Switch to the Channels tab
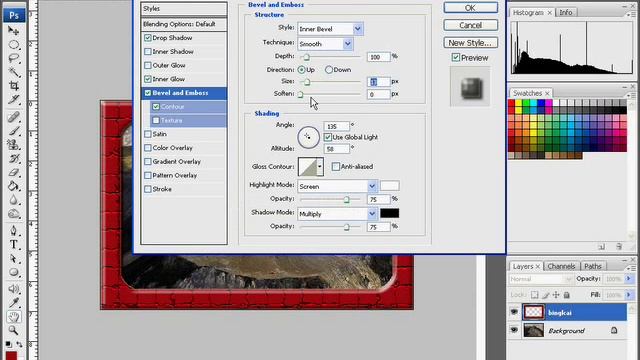640x360 pixels. click(561, 266)
